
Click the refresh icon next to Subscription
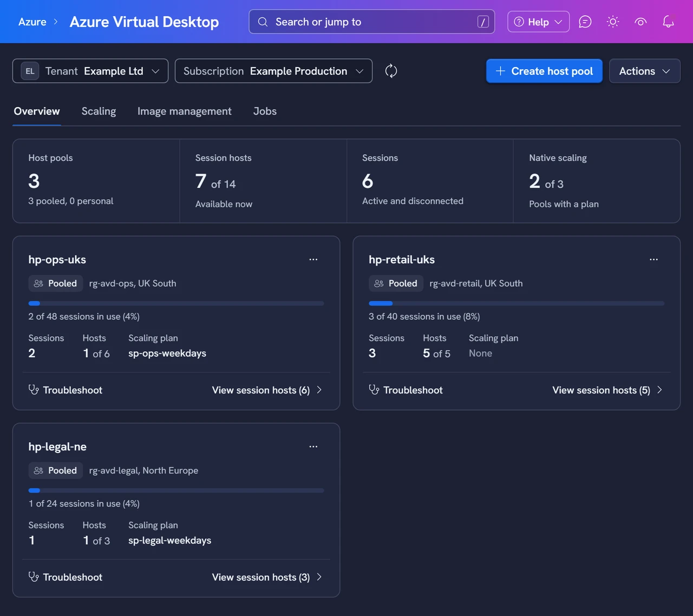391,71
